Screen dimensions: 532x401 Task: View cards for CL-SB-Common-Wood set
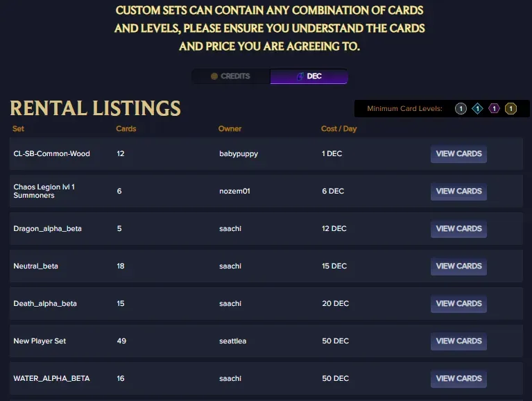pyautogui.click(x=458, y=154)
